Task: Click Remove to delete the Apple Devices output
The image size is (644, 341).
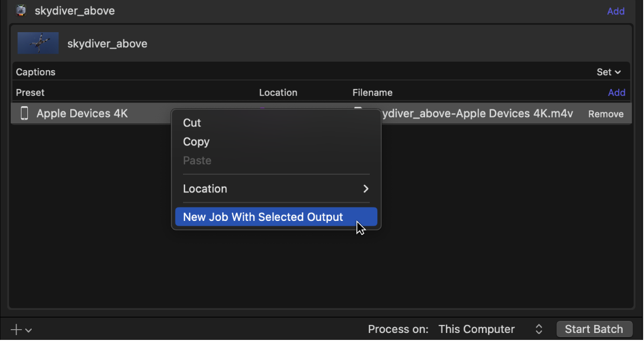Action: (x=606, y=114)
